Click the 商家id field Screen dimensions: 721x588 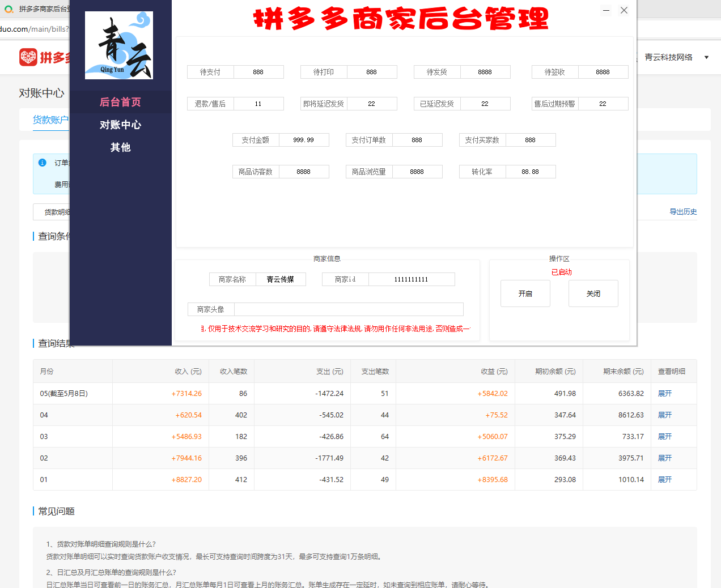pos(412,279)
